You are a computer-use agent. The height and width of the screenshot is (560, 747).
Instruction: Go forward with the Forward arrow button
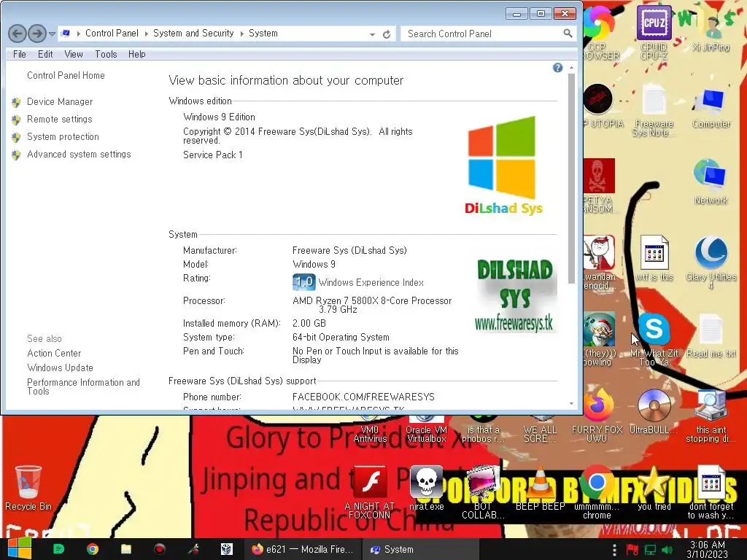pos(37,34)
